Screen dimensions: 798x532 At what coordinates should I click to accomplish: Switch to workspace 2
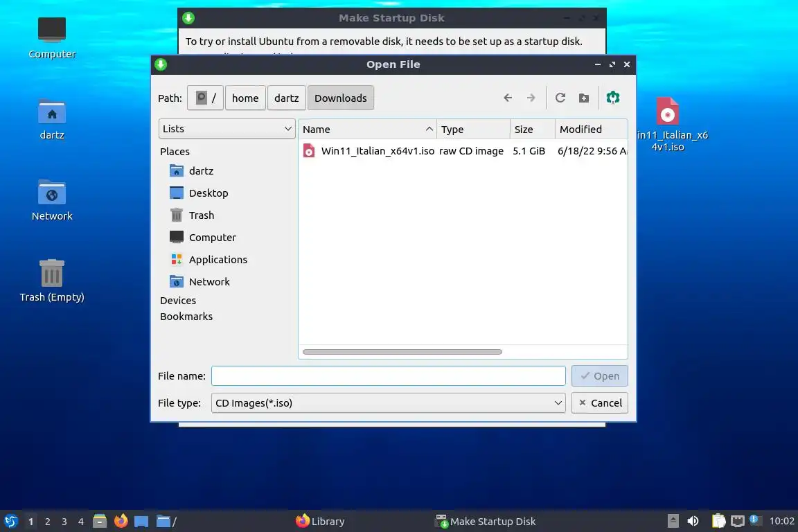(47, 522)
